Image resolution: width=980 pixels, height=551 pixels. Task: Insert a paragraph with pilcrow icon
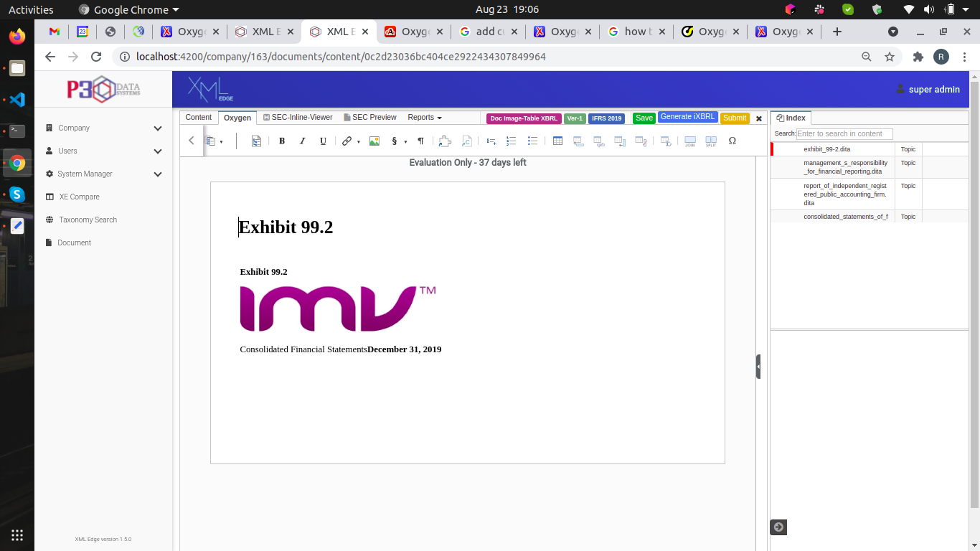click(x=420, y=141)
